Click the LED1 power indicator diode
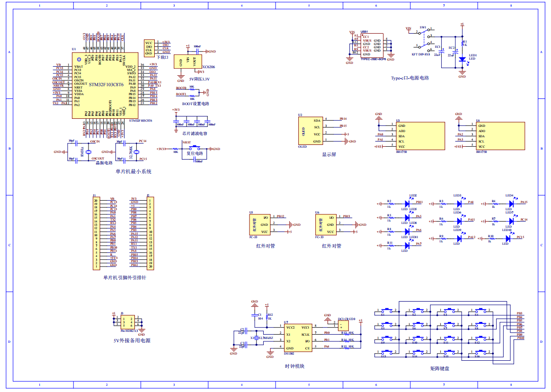The image size is (551, 392). tap(462, 60)
